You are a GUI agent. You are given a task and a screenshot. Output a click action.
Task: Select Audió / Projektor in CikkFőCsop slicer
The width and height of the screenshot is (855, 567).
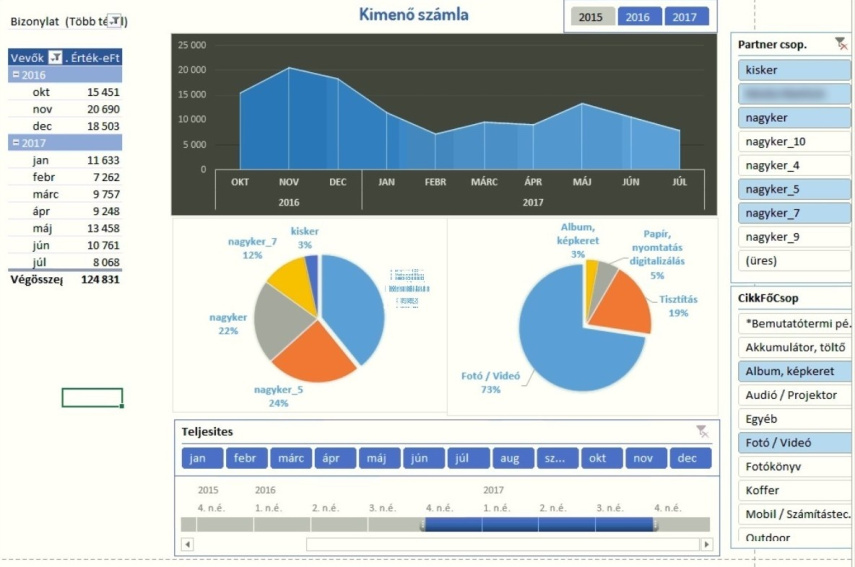click(794, 395)
